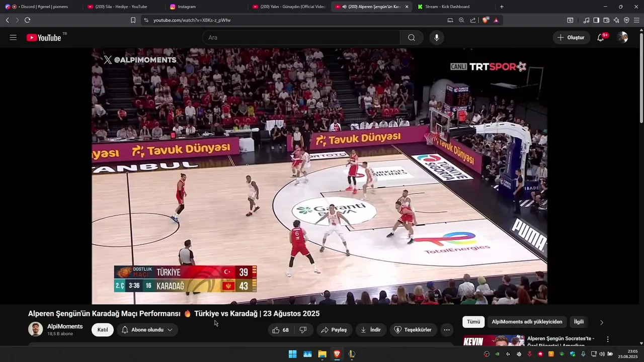Select the Tümü filter chip

click(x=473, y=322)
